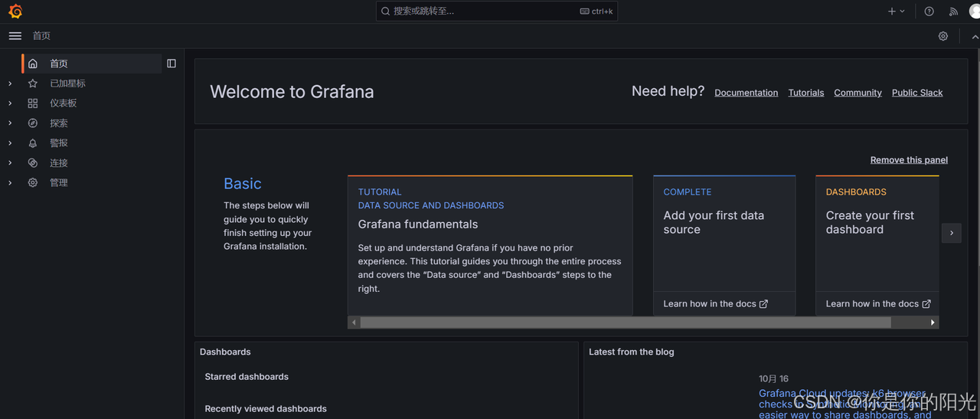Click Remove this panel
Screen dimensions: 980x419
[x=909, y=160]
